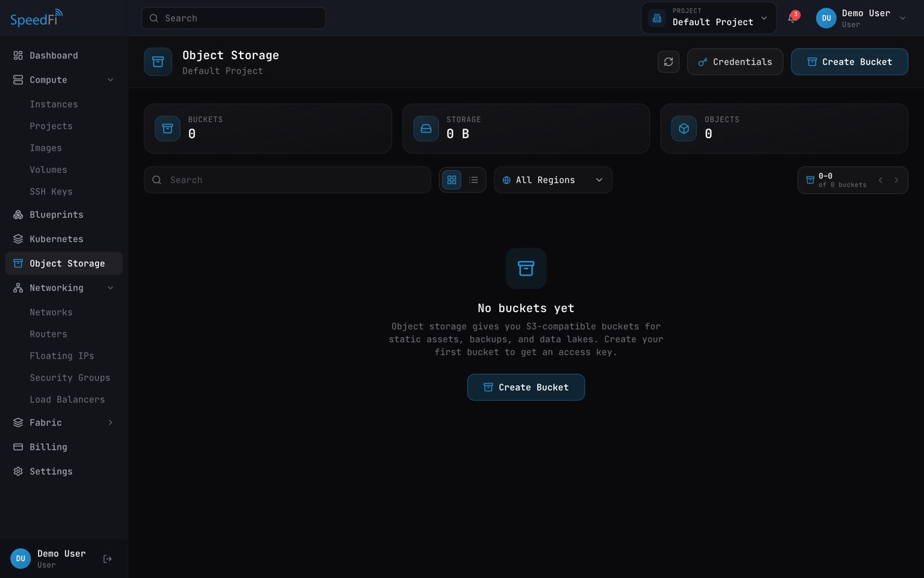
Task: Switch to grid view
Action: click(x=452, y=180)
